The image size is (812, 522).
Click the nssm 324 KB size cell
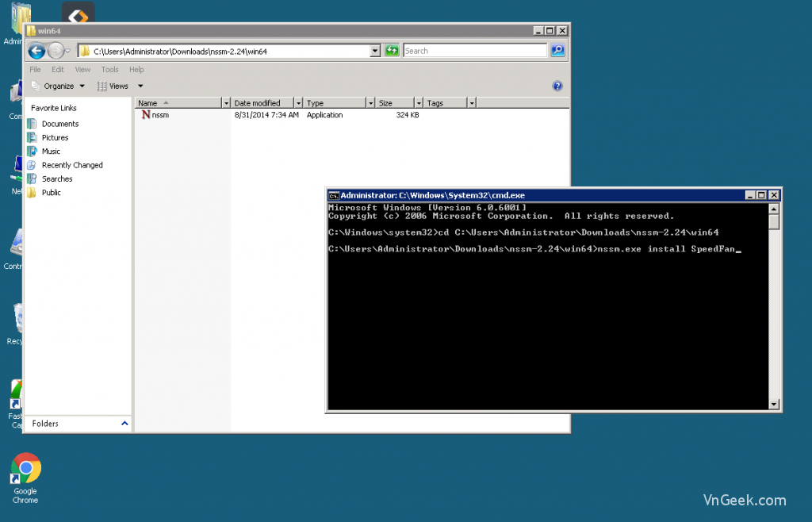pos(407,115)
